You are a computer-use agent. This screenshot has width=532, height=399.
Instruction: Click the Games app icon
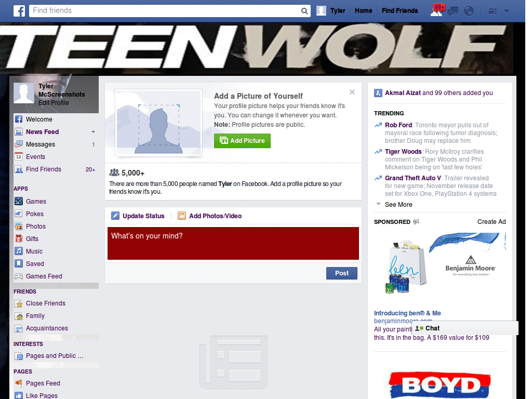click(x=19, y=201)
